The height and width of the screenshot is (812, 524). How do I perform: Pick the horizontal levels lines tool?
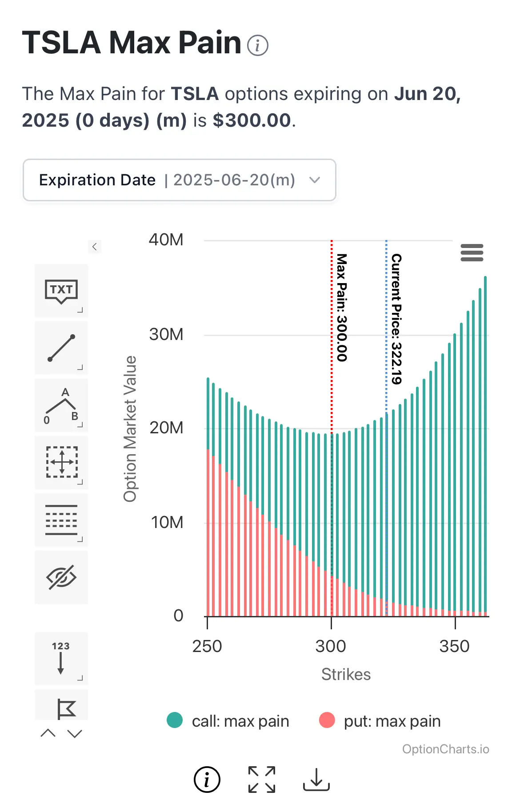pyautogui.click(x=61, y=520)
